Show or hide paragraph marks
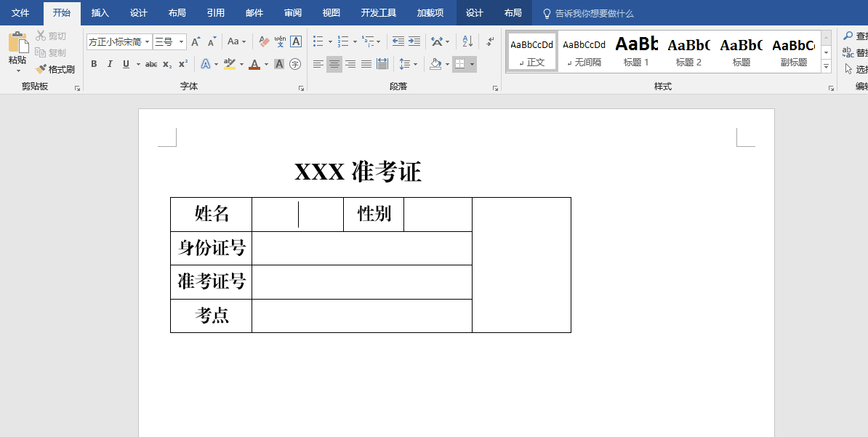Image resolution: width=868 pixels, height=437 pixels. click(490, 41)
